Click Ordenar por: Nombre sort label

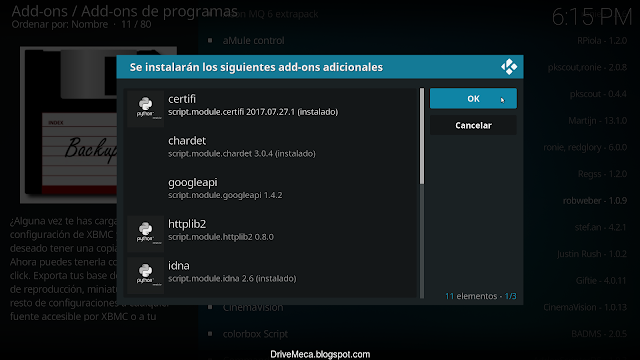[60, 24]
